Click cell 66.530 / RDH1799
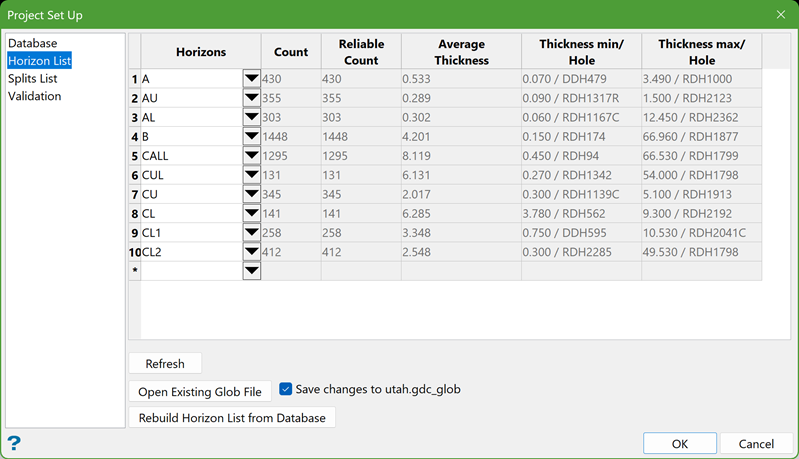This screenshot has height=459, width=799. [x=702, y=156]
